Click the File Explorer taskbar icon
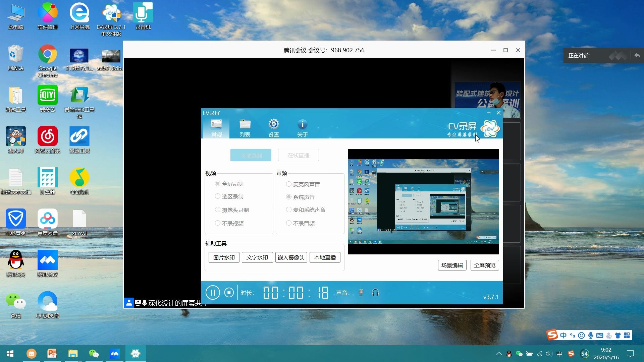The width and height of the screenshot is (644, 362). point(73,354)
